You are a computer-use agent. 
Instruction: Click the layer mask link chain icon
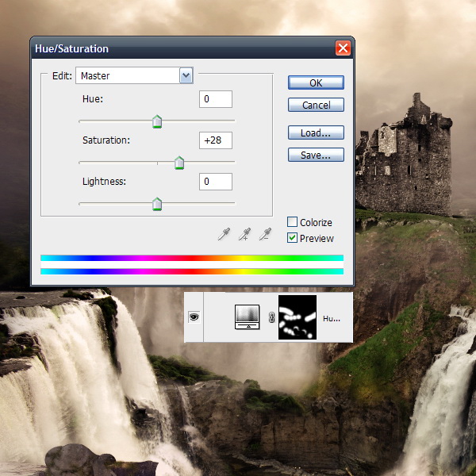click(271, 318)
